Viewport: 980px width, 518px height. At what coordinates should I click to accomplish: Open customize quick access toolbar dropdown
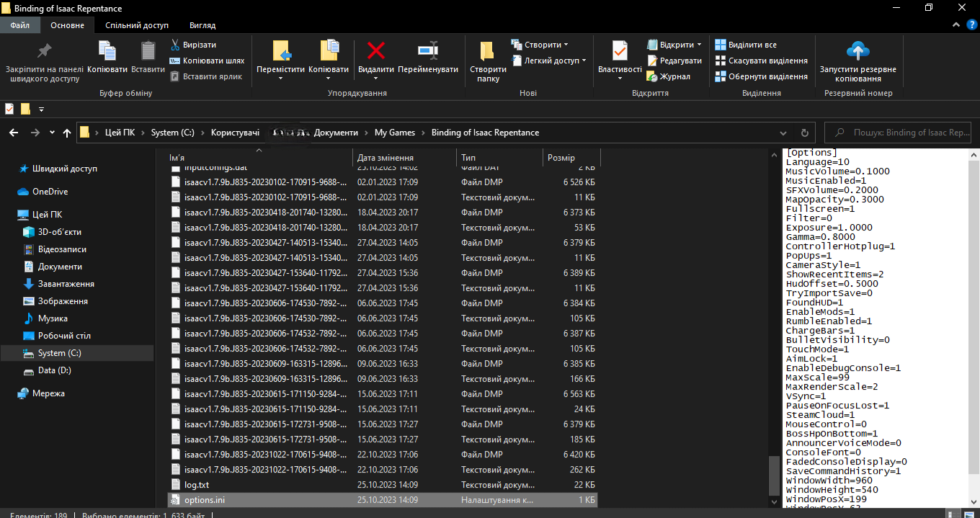pyautogui.click(x=41, y=110)
